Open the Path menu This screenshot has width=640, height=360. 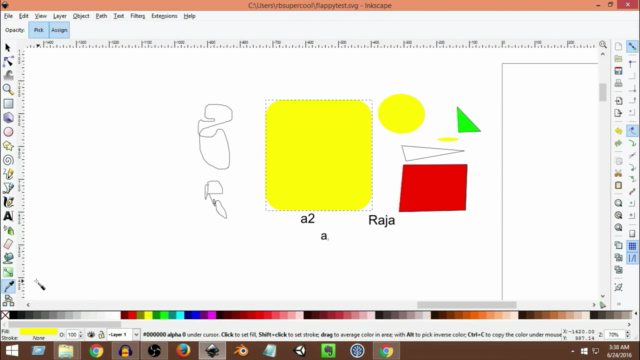(101, 16)
